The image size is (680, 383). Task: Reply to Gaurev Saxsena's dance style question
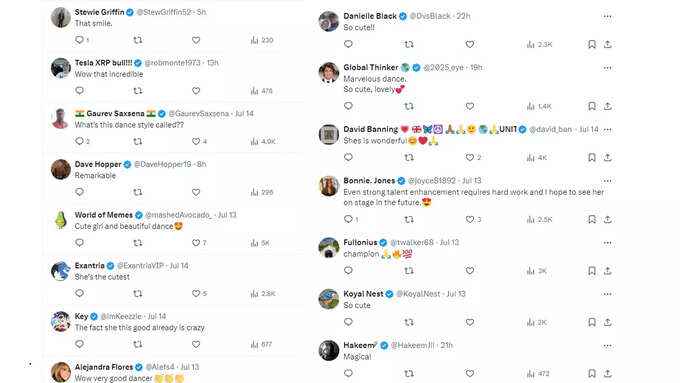[x=79, y=141]
